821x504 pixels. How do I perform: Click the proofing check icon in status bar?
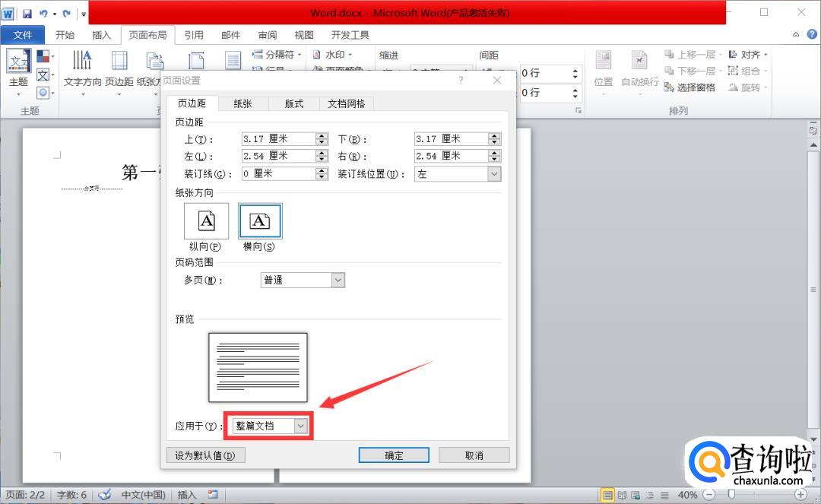coord(105,495)
